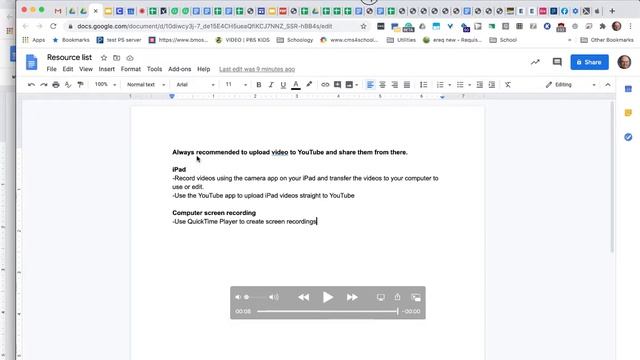The image size is (640, 360).
Task: Enable QuickTime picture-in-picture
Action: tap(416, 298)
